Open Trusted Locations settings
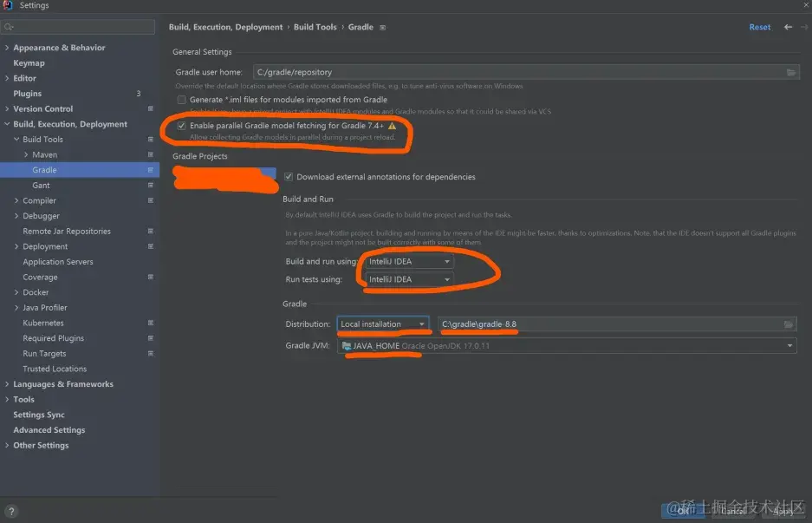This screenshot has width=812, height=523. click(55, 369)
